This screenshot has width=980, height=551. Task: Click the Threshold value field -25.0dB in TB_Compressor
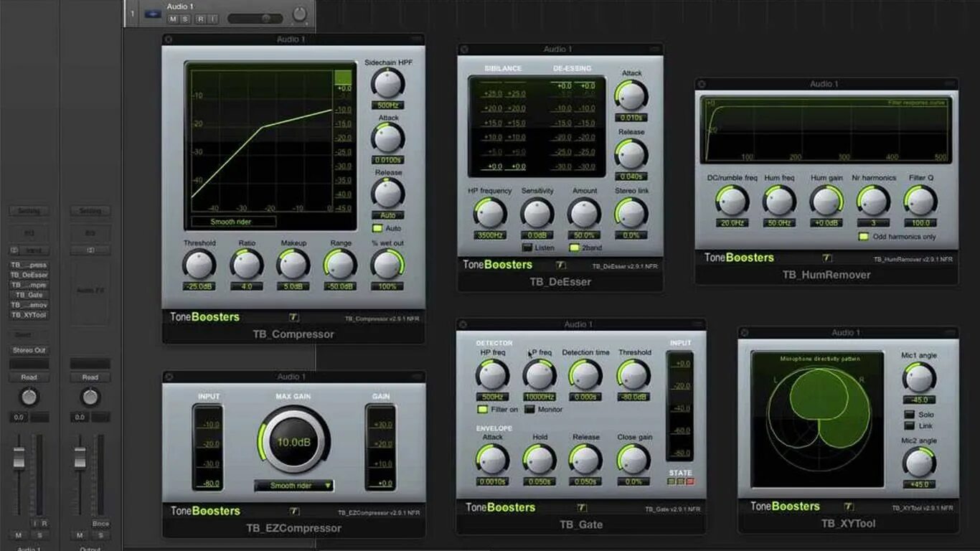click(199, 287)
